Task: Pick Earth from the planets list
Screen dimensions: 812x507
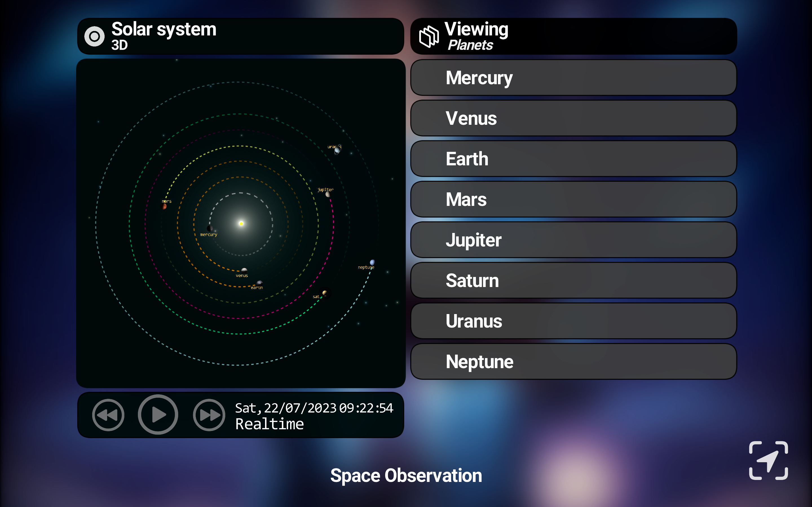Action: [573, 159]
